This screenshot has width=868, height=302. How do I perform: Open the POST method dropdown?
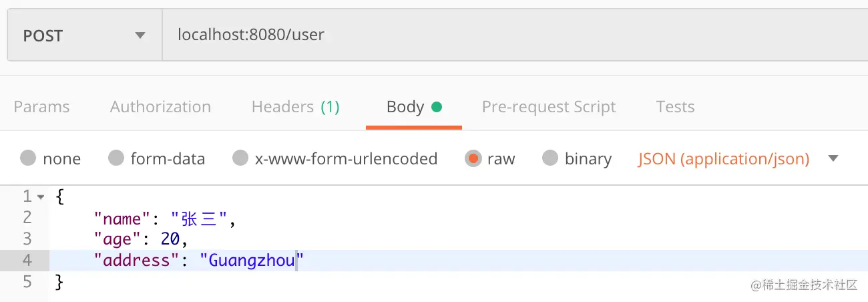(84, 35)
